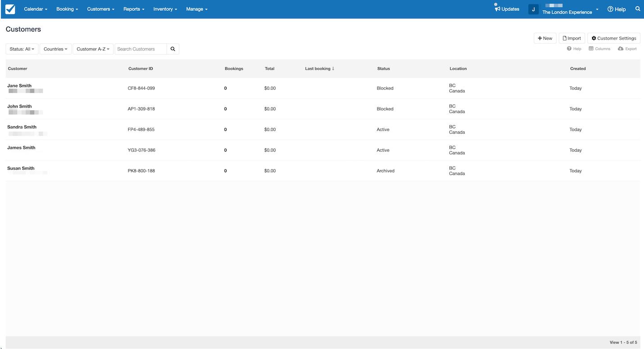Click the Updates megaphone icon
The width and height of the screenshot is (644, 349).
point(497,9)
